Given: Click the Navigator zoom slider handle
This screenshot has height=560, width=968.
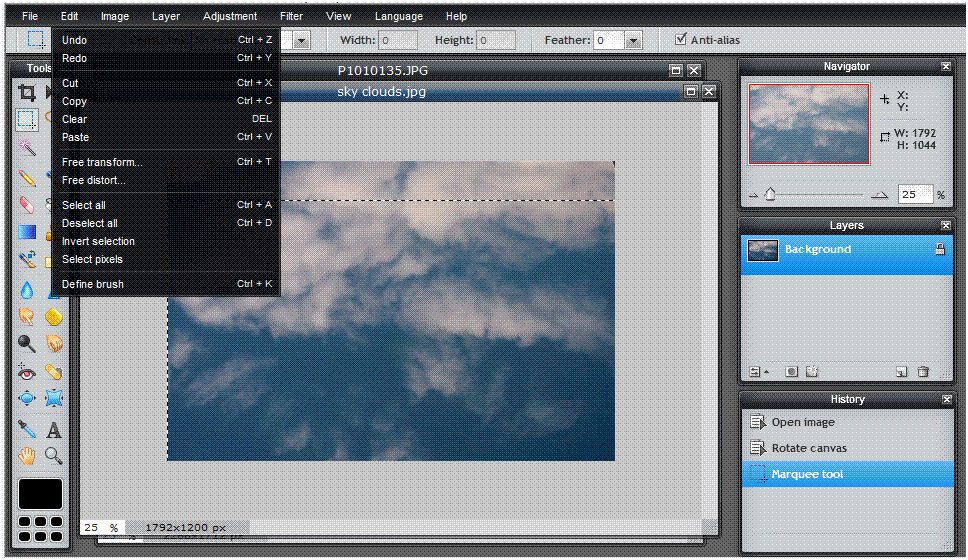Looking at the screenshot, I should 770,195.
